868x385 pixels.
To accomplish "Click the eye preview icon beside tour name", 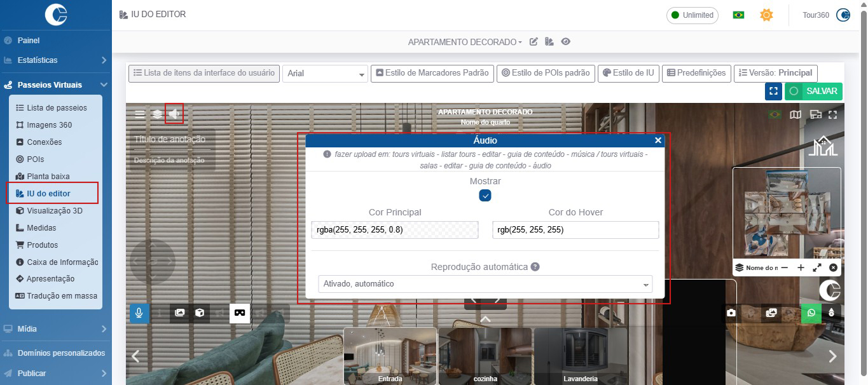I will coord(565,42).
